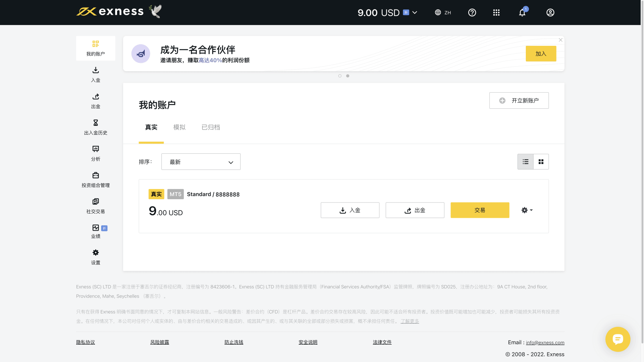Open social trading (社交交易) sidebar icon

pos(95,202)
